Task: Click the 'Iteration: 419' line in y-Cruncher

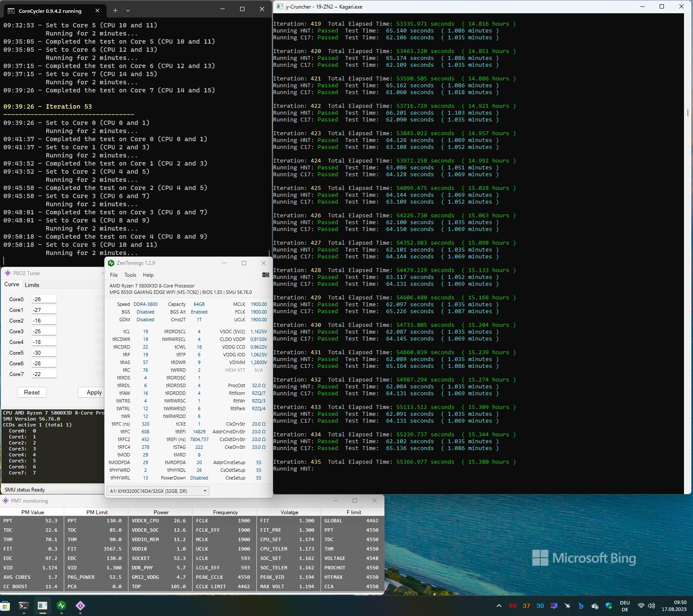Action: [x=394, y=24]
